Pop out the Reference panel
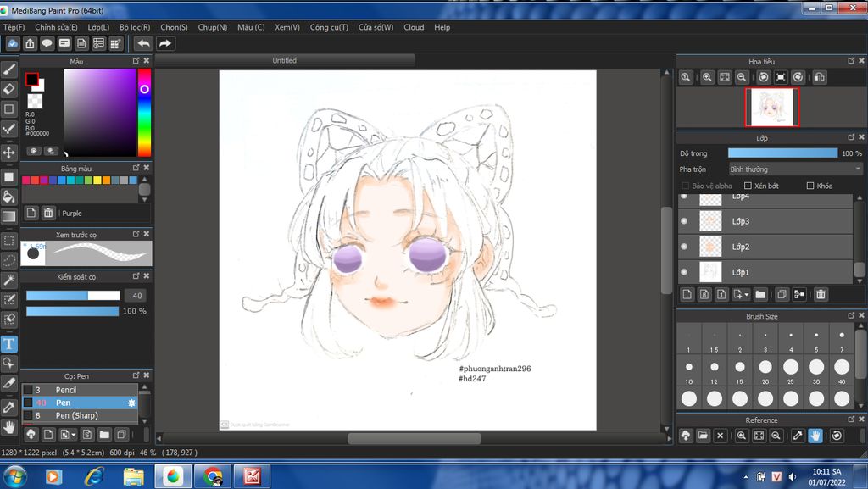868x489 pixels. (x=851, y=420)
